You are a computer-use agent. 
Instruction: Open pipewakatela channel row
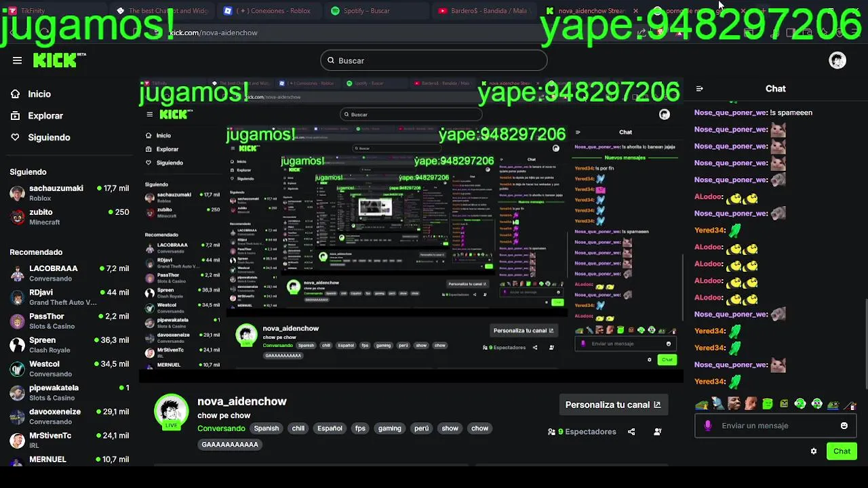click(69, 392)
